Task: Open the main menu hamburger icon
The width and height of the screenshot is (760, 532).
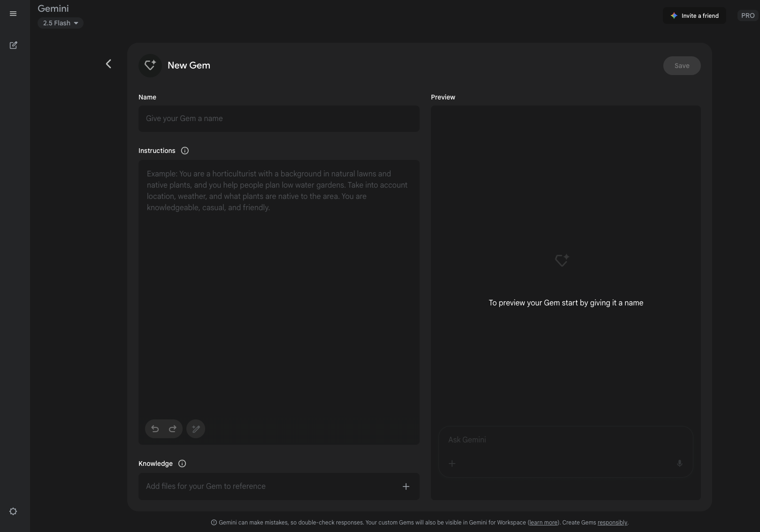Action: click(13, 14)
